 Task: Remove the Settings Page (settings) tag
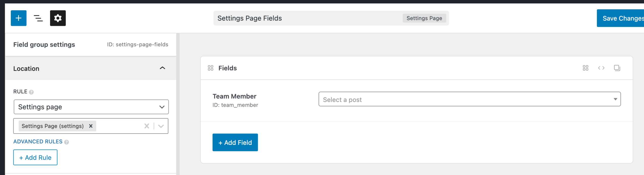pyautogui.click(x=91, y=126)
